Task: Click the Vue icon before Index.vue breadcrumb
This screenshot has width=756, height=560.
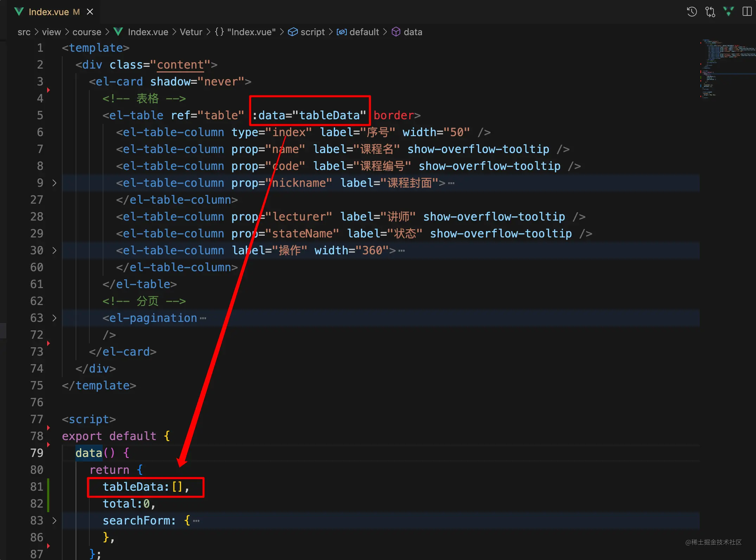Action: click(x=118, y=32)
